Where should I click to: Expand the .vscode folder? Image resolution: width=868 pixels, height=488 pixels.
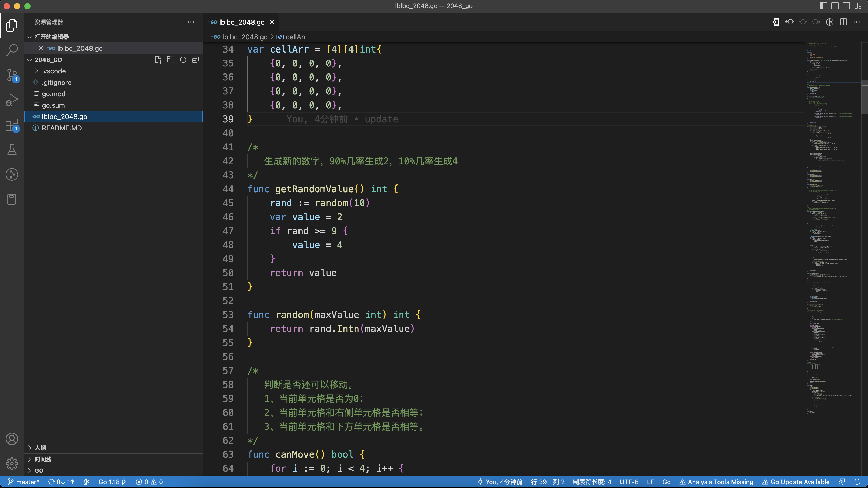54,71
